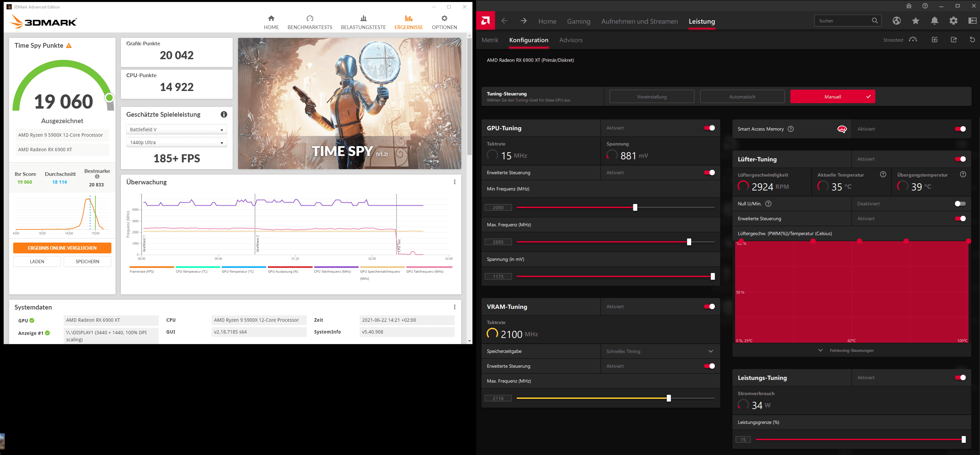Open Null U/Min. help icon
980x455 pixels.
(x=768, y=204)
